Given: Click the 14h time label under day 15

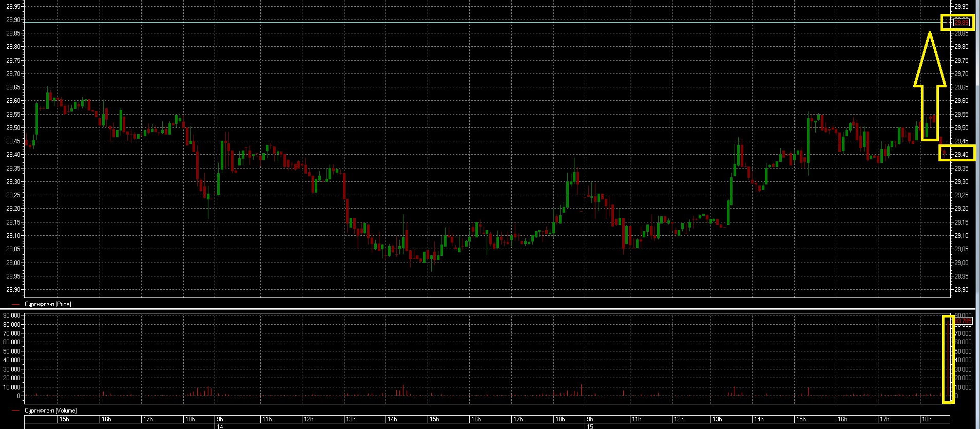Looking at the screenshot, I should coord(758,419).
